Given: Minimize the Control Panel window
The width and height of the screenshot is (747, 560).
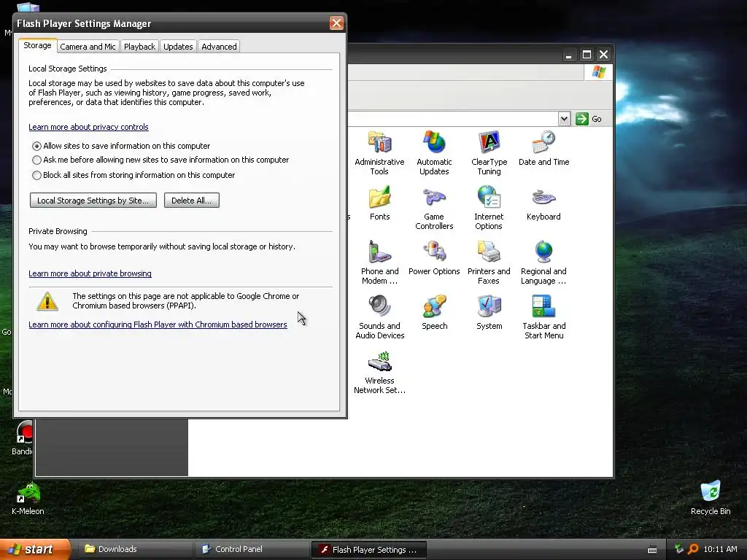Looking at the screenshot, I should 568,55.
